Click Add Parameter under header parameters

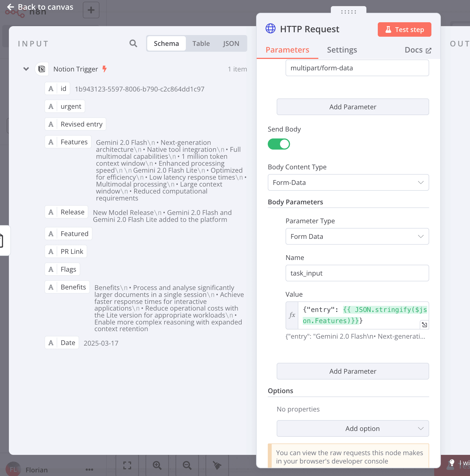[353, 107]
